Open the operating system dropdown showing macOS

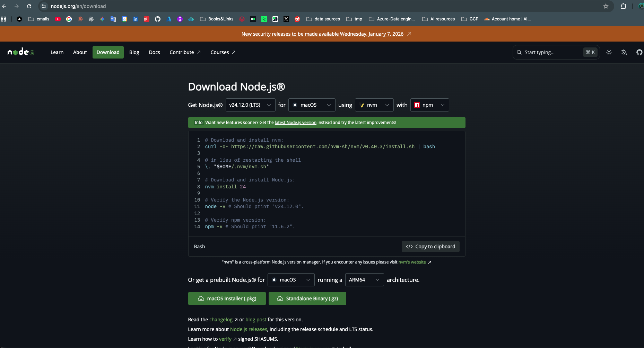[x=311, y=105]
